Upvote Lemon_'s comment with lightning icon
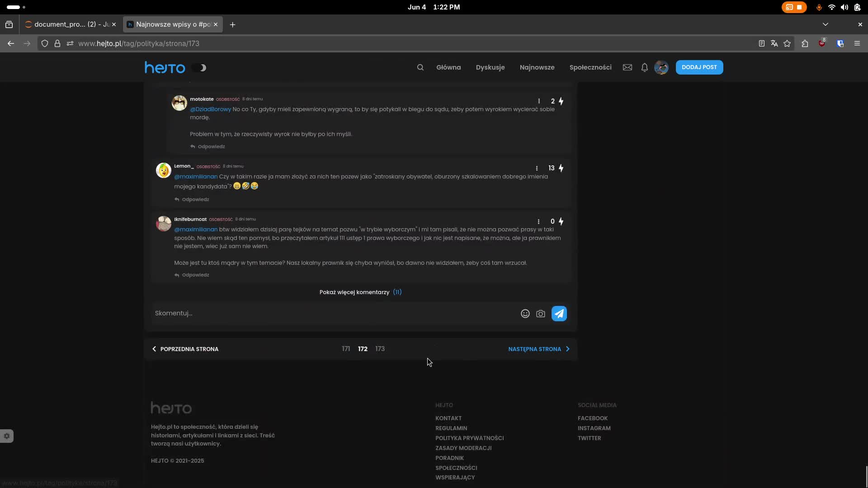 coord(561,168)
